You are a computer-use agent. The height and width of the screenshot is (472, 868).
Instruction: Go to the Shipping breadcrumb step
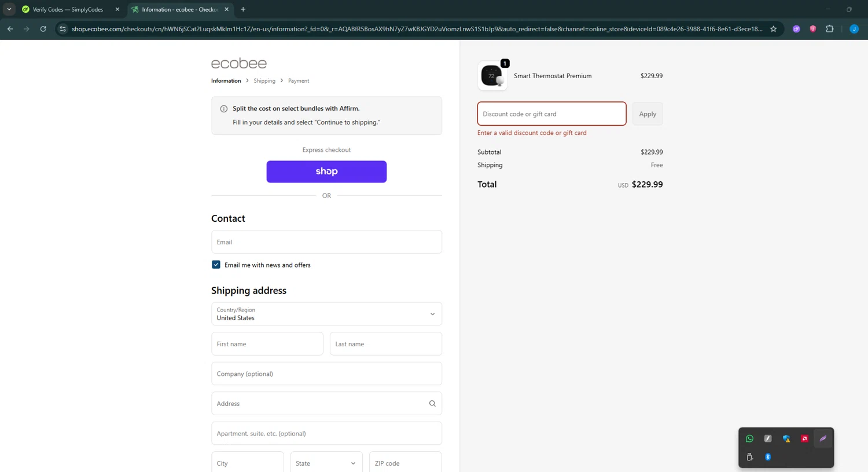click(x=264, y=81)
